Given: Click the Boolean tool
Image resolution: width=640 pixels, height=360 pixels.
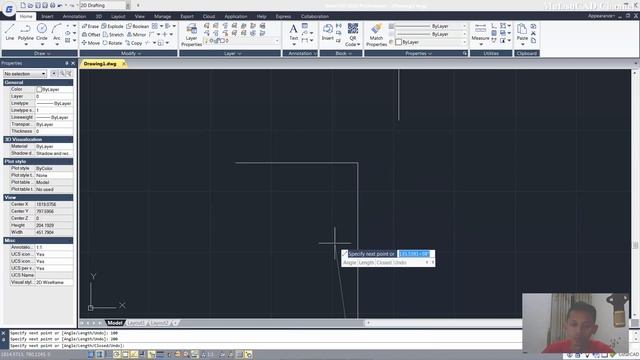Looking at the screenshot, I should tap(138, 26).
